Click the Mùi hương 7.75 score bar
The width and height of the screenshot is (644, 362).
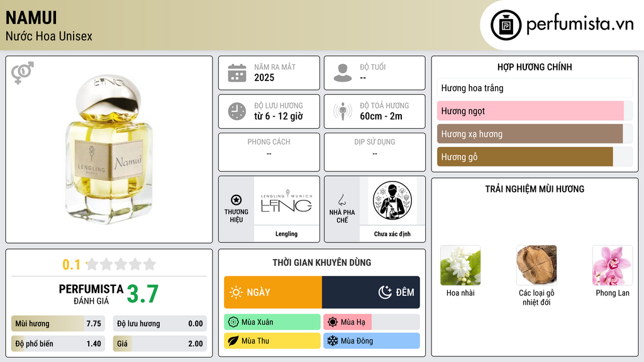[58, 324]
